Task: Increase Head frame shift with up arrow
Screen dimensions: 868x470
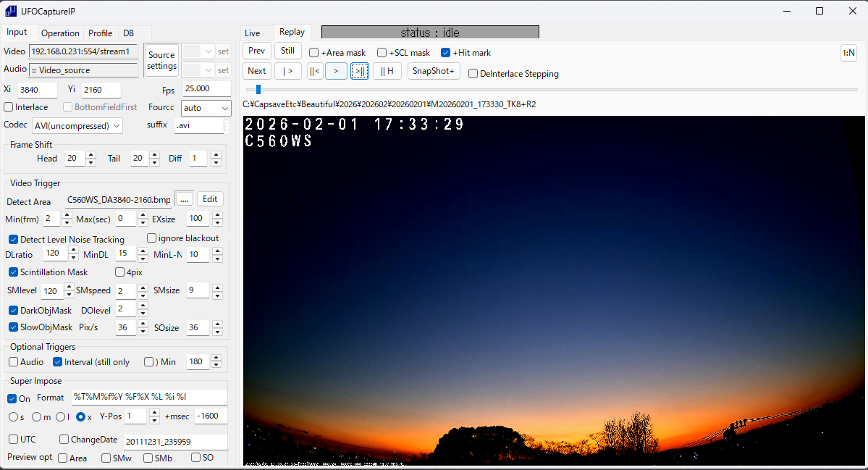Action: click(x=90, y=154)
